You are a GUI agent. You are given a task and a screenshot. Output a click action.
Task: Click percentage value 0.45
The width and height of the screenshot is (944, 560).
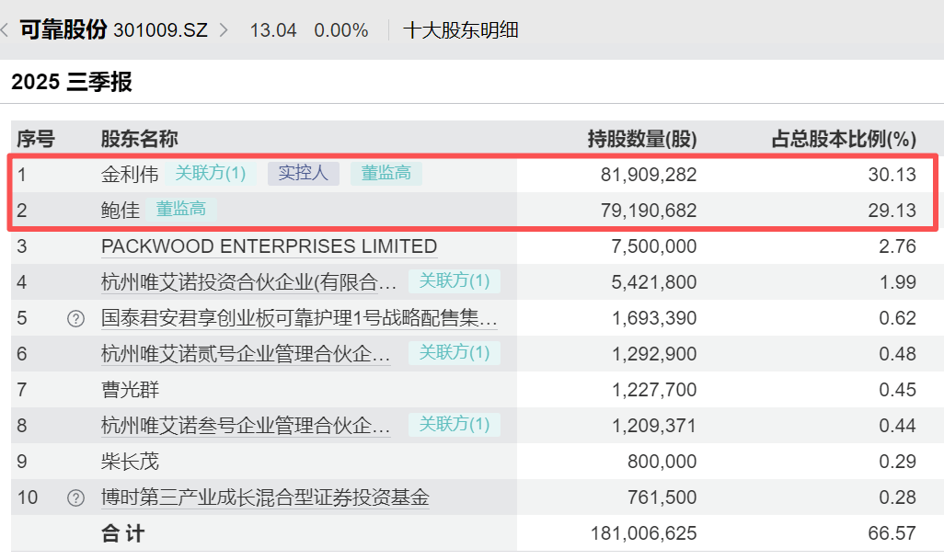(898, 390)
